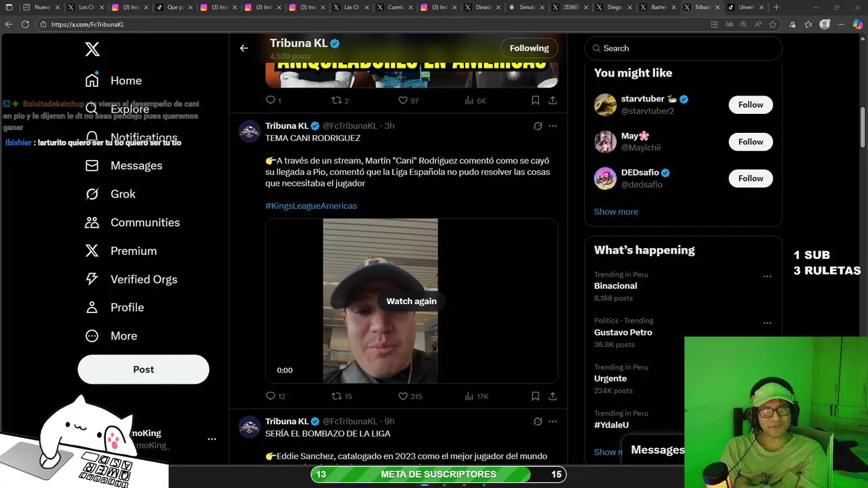Open Gustavo Petro trend

coord(623,332)
